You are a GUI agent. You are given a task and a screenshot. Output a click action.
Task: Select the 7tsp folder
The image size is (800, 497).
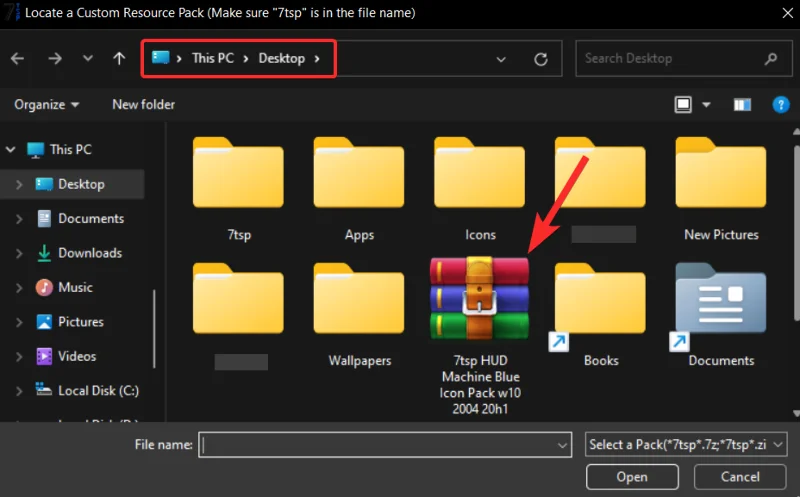[x=238, y=189]
